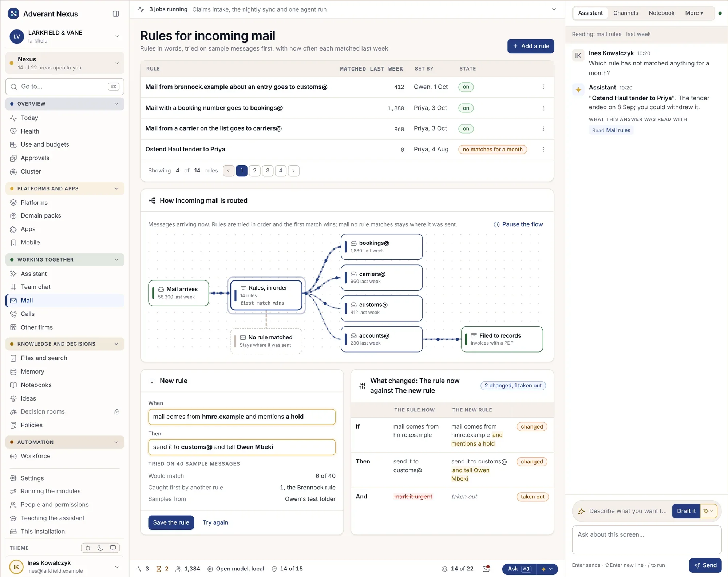The image size is (728, 577).
Task: Toggle the 'on' state of the Brennock rule
Action: pos(466,87)
